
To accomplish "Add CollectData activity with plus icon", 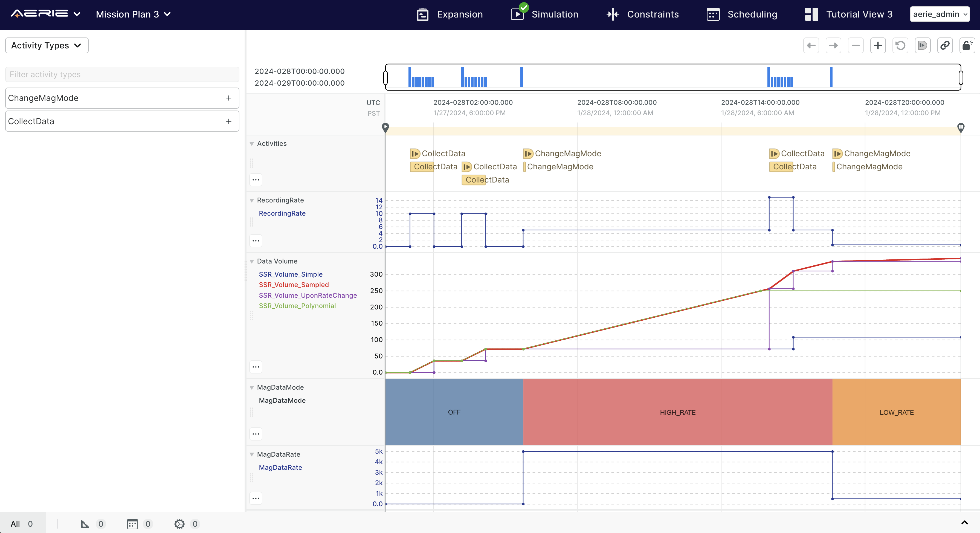I will 229,121.
